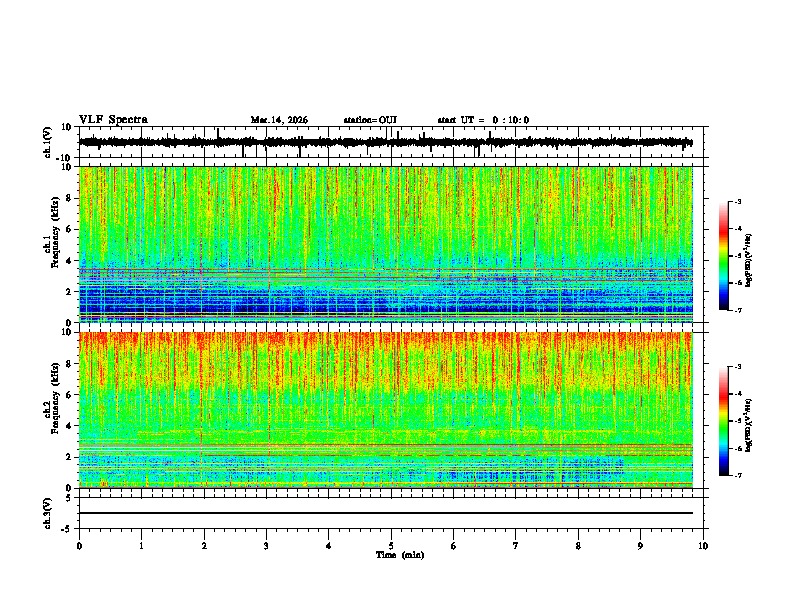
Task: Click the time axis tick label "5"
Action: click(391, 546)
